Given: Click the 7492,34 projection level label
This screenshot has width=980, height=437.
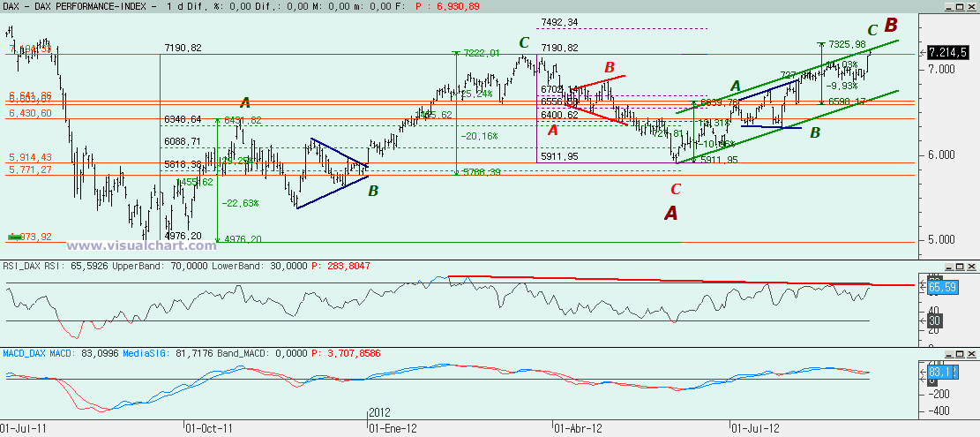Looking at the screenshot, I should (x=559, y=22).
